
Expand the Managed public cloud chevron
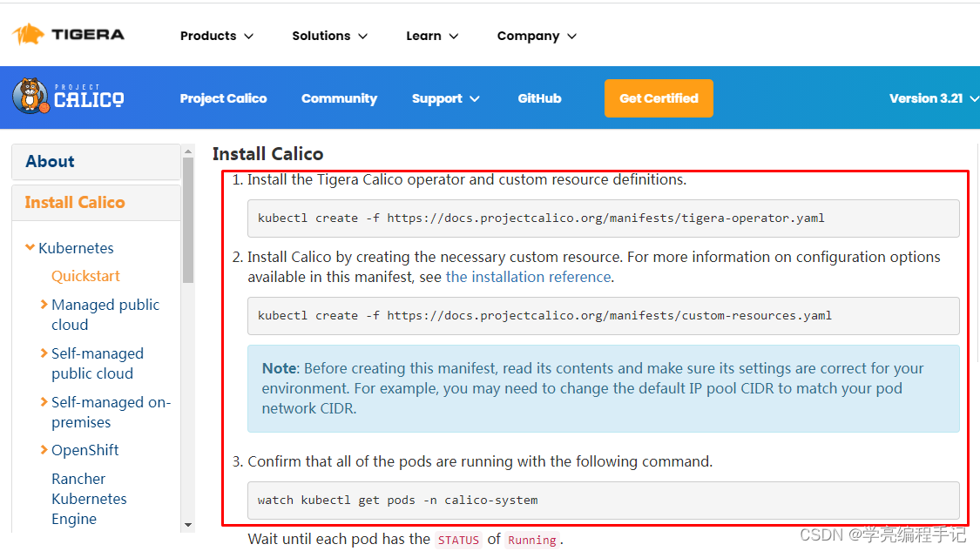(44, 305)
